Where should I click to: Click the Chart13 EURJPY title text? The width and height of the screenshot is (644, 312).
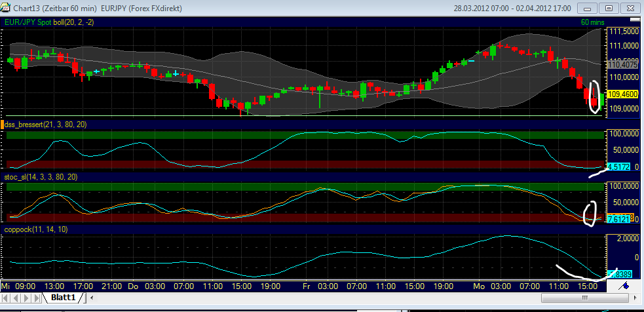pos(98,8)
